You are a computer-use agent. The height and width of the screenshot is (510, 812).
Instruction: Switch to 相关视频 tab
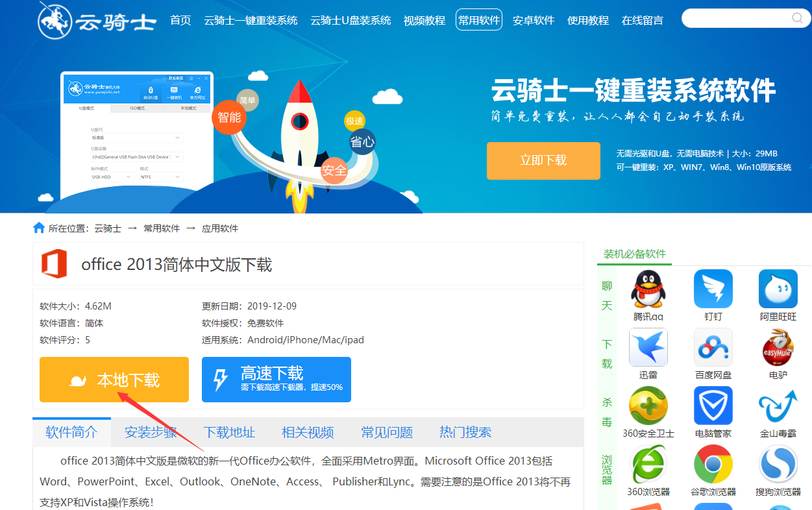tap(308, 432)
